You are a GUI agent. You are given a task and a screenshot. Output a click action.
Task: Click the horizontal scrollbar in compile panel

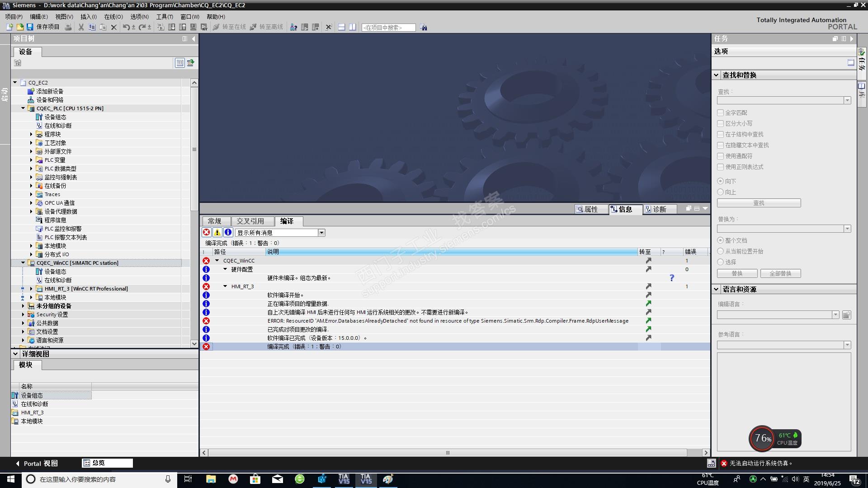448,453
